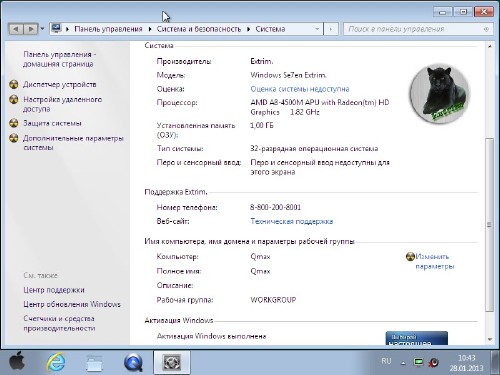Click the network monitor tray icon
The width and height of the screenshot is (500, 375).
coord(418,362)
